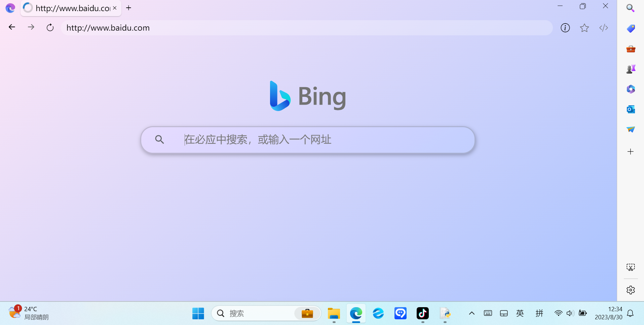Open a new tab with plus button
Screen dimensions: 644x325
click(x=128, y=8)
